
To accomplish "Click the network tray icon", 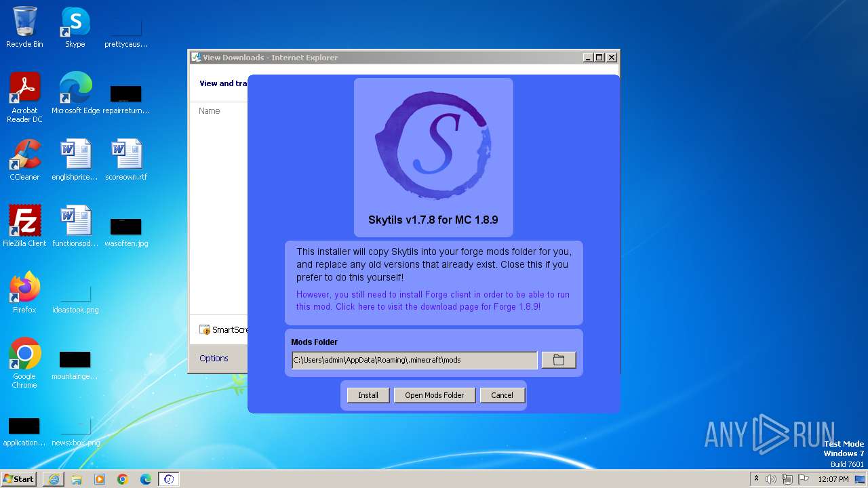I will click(787, 479).
